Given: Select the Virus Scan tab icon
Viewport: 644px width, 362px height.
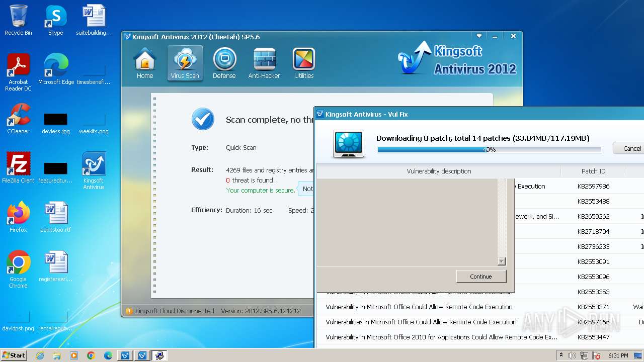Looking at the screenshot, I should pos(185,63).
